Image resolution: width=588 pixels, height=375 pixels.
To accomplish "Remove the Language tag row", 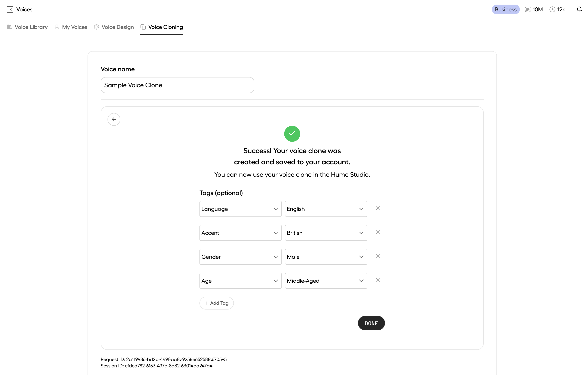I will pyautogui.click(x=378, y=208).
